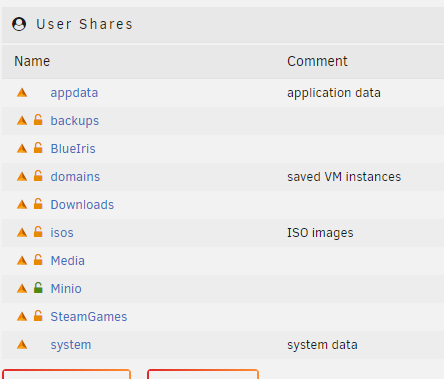Viewport: 444px width, 379px height.
Task: Click the Comment column header
Action: coord(317,61)
